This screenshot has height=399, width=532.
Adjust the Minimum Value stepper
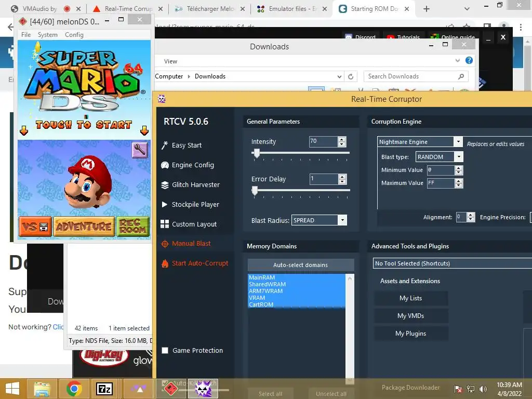tap(458, 170)
